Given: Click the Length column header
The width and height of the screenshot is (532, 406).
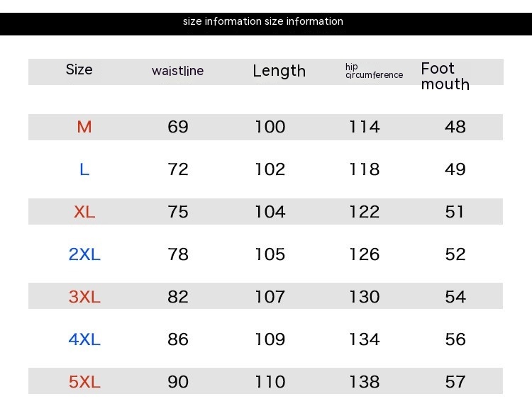Looking at the screenshot, I should pos(279,71).
